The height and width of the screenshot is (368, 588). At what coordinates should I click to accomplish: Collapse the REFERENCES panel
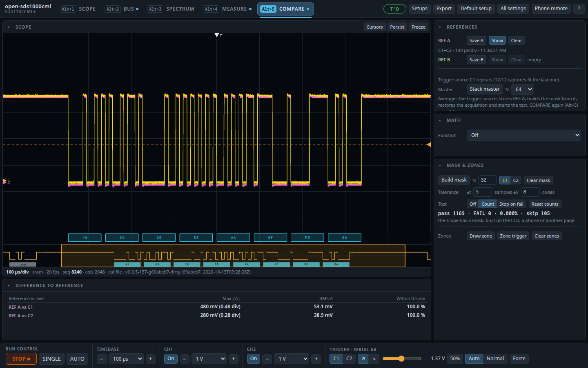[440, 27]
